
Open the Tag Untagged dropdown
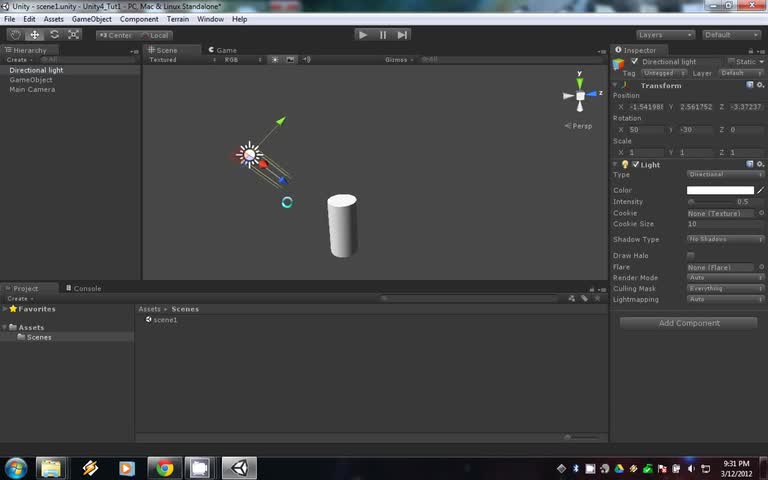[x=664, y=73]
